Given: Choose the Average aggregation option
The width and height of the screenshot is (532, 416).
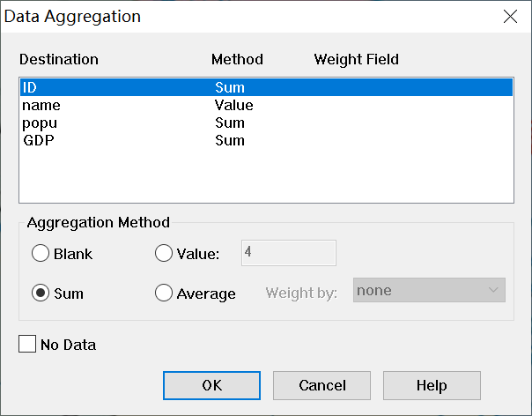Looking at the screenshot, I should pos(164,293).
